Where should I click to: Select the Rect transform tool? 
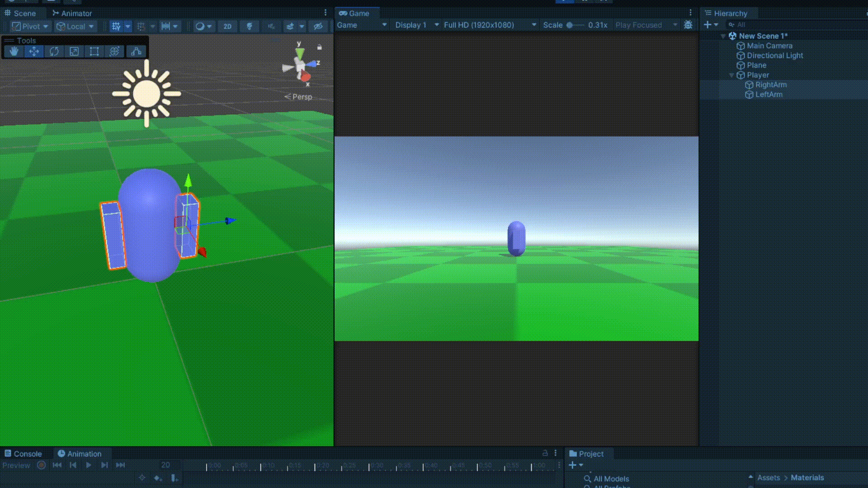pyautogui.click(x=94, y=52)
